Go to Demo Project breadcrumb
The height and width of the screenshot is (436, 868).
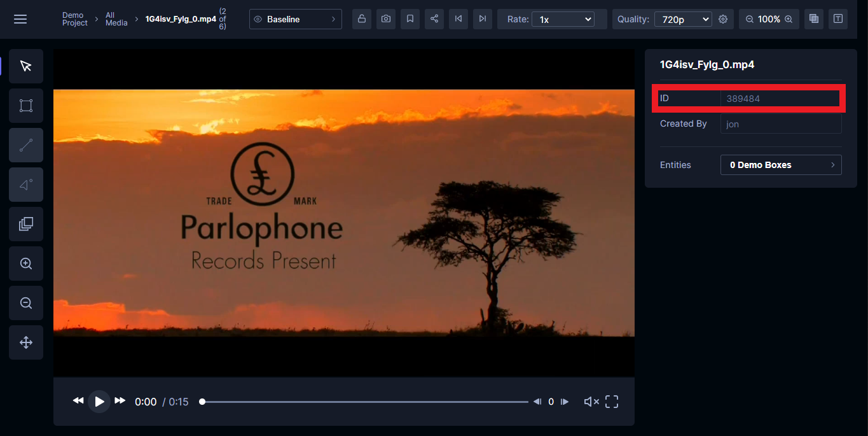[74, 19]
